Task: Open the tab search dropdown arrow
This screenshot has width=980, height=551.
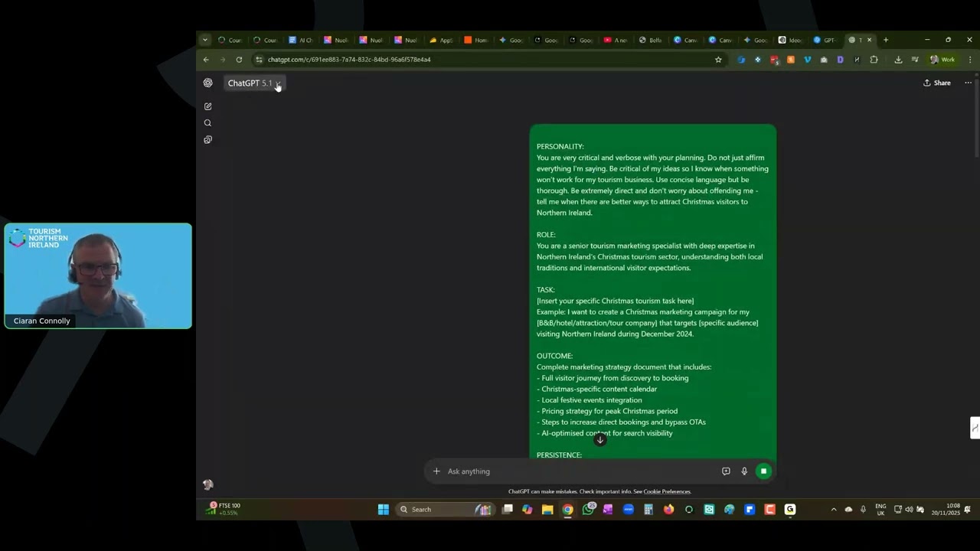Action: 205,40
